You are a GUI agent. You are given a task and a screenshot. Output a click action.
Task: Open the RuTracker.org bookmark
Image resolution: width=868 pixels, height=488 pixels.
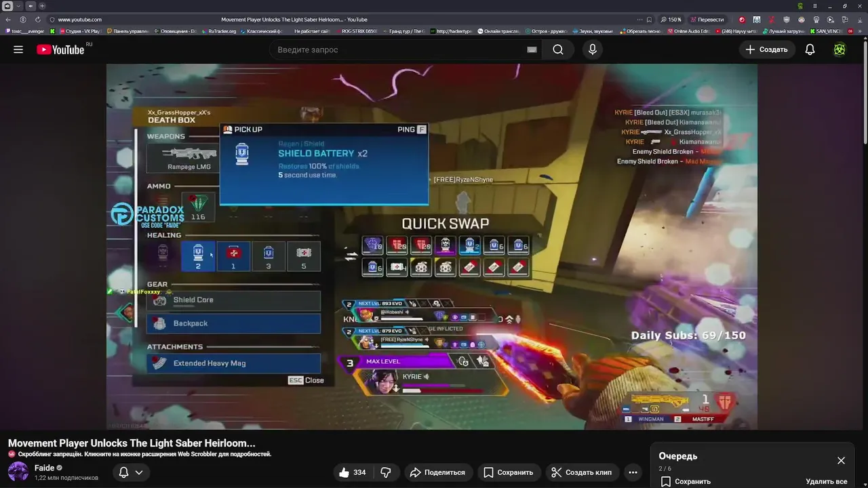coord(218,31)
